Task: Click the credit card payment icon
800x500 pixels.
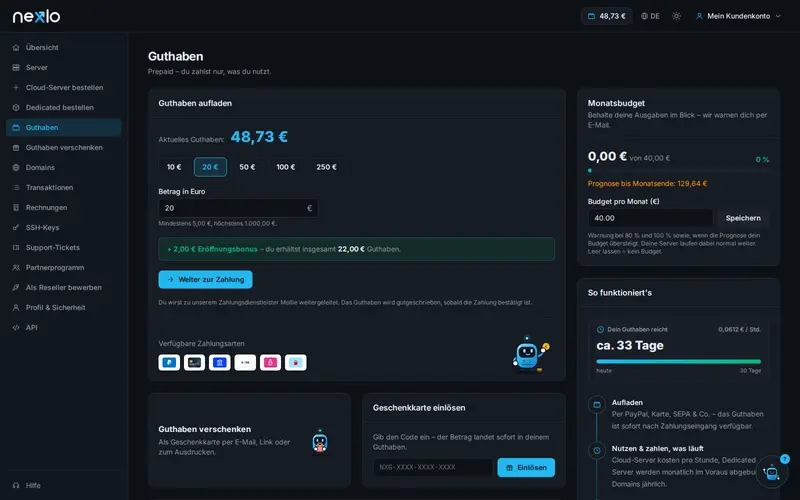Action: click(194, 363)
